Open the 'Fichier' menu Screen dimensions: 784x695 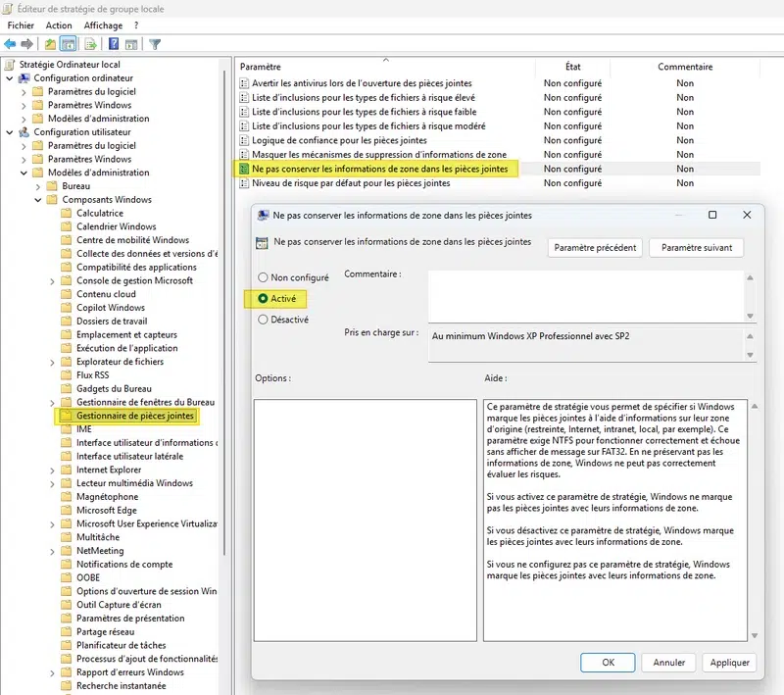tap(21, 25)
